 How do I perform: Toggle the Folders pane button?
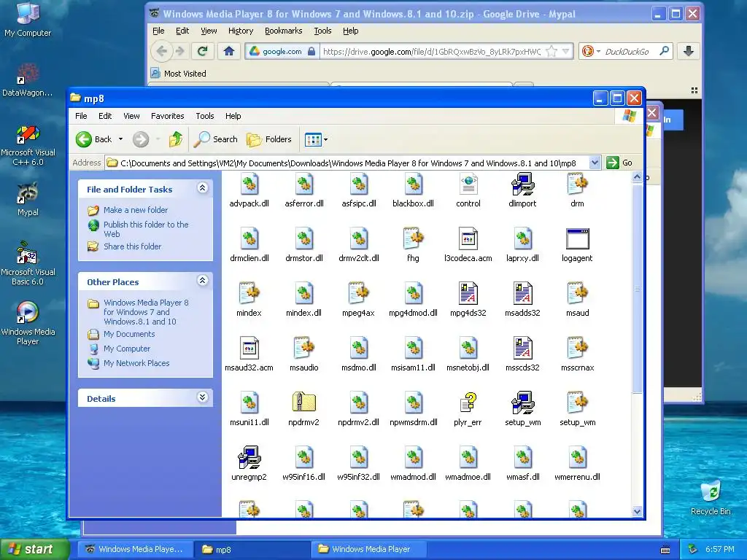269,139
